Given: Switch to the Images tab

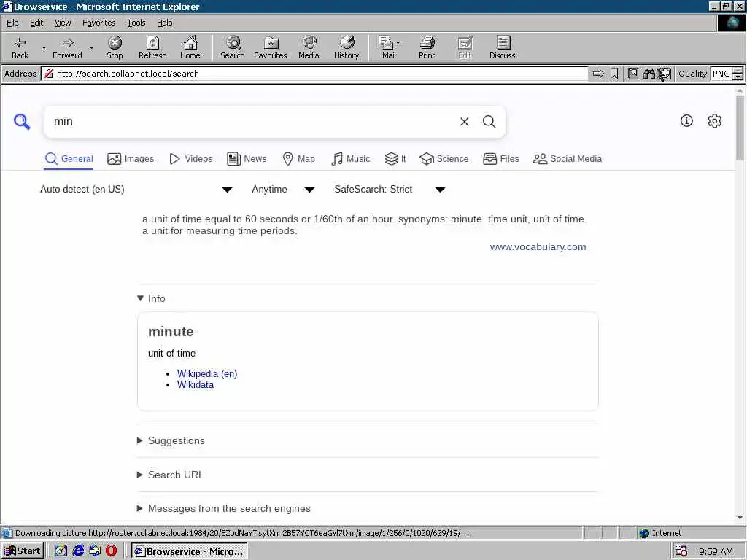Looking at the screenshot, I should point(131,159).
